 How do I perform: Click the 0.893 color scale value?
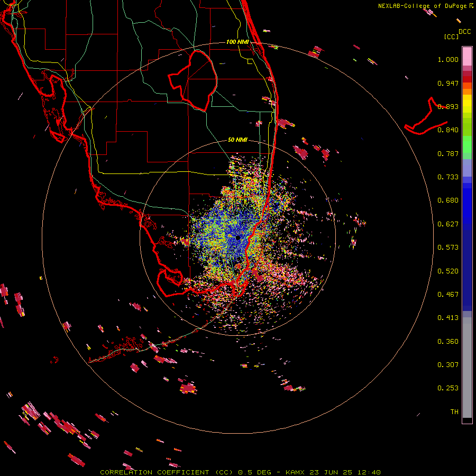pyautogui.click(x=448, y=106)
